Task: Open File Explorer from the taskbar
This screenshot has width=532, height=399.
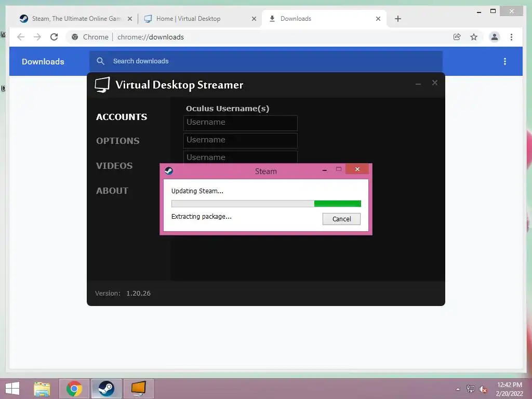Action: pos(42,389)
